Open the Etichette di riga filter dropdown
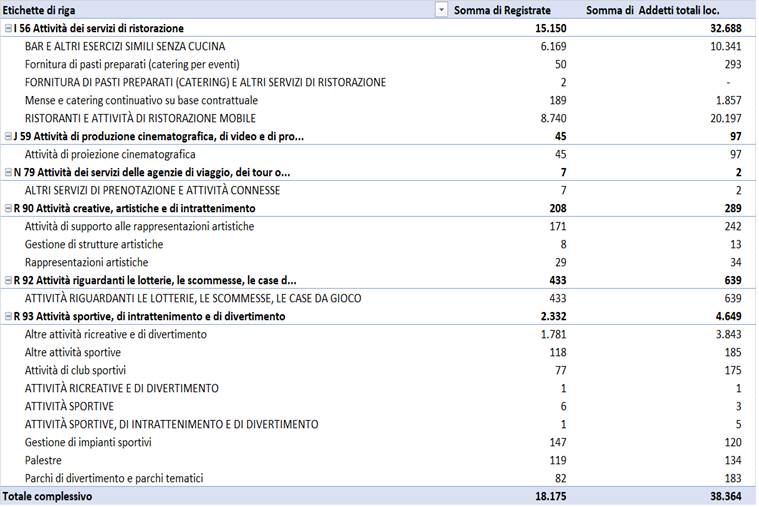Screen dimensions: 759x507 [x=441, y=10]
